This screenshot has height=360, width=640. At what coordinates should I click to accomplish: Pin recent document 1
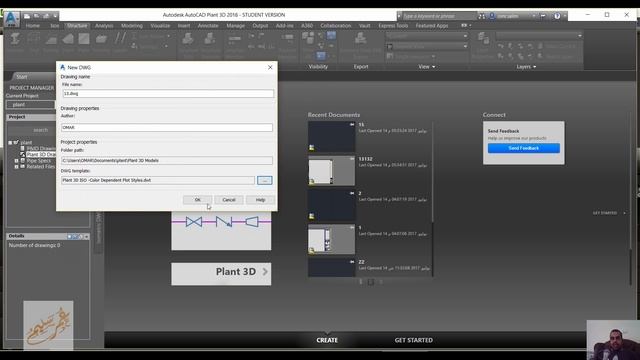coord(352,227)
